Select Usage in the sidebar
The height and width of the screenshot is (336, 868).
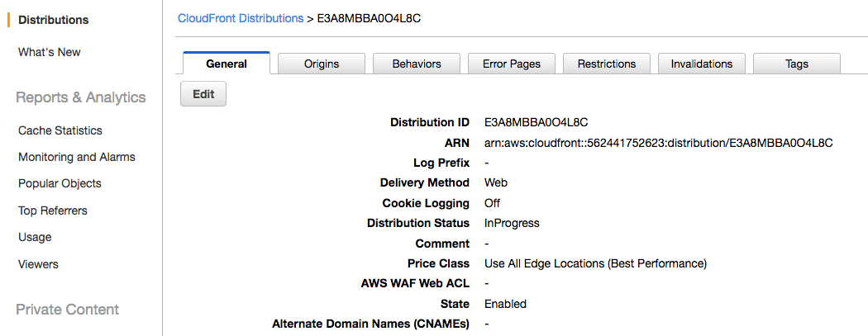[35, 237]
